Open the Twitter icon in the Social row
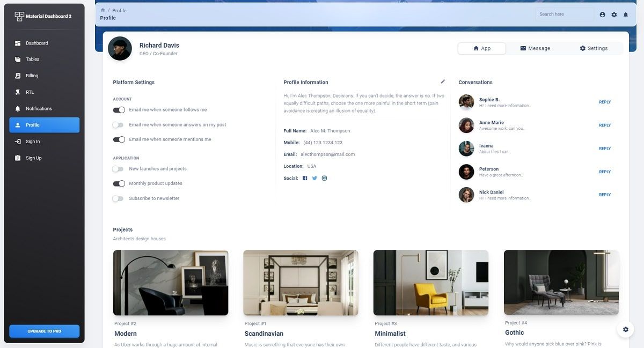 314,177
